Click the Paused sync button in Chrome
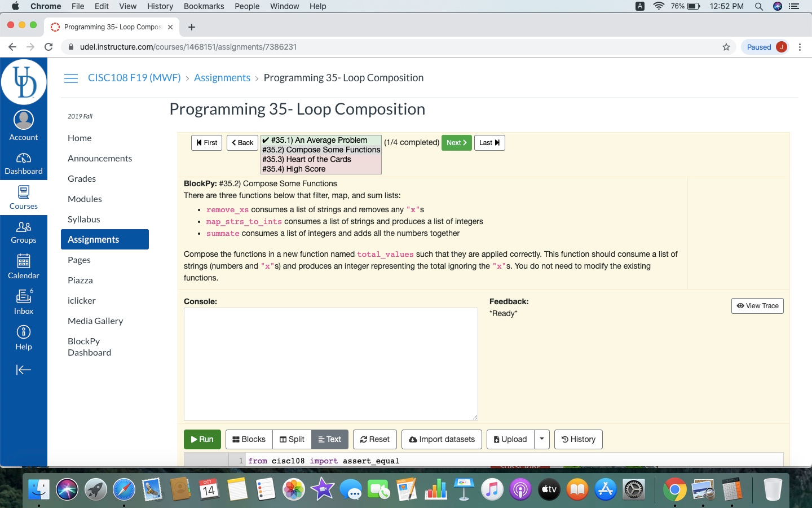 [760, 47]
